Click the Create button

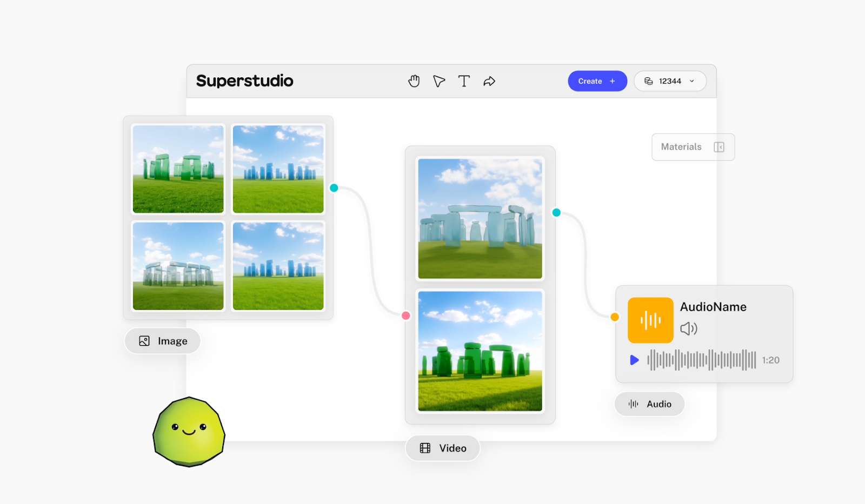[597, 81]
